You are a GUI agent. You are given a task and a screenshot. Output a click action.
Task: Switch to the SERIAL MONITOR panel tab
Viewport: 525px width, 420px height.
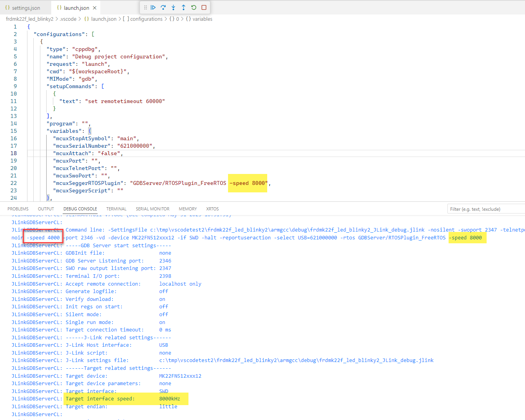pyautogui.click(x=152, y=209)
